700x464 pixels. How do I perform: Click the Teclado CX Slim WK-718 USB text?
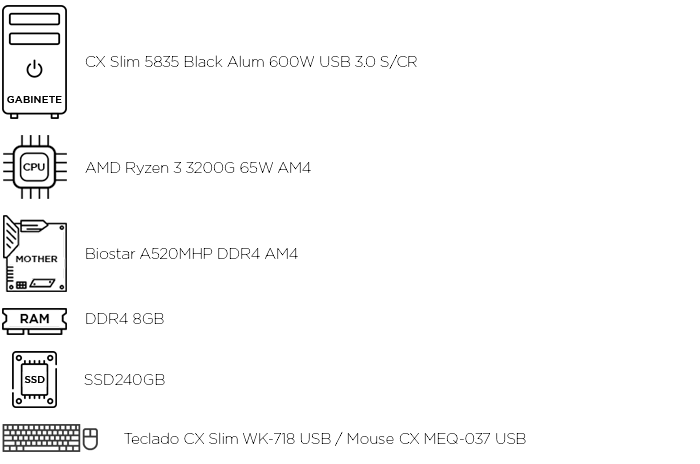pyautogui.click(x=227, y=439)
